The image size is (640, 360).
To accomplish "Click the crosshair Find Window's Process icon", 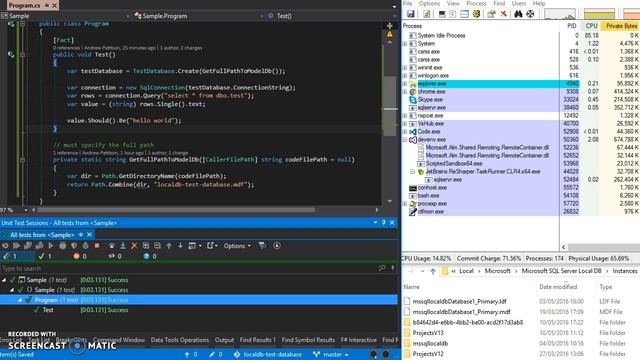I will (x=530, y=14).
